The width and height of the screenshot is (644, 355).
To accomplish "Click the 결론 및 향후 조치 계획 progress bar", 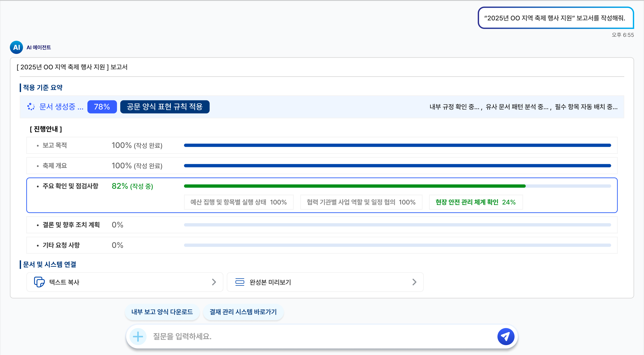I will [x=398, y=225].
